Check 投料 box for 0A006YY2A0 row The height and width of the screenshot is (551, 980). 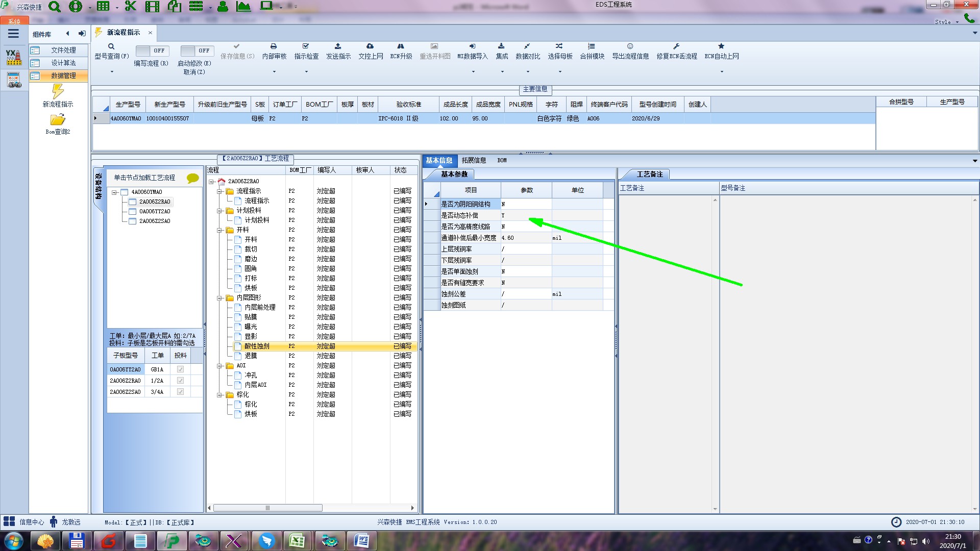click(x=180, y=369)
